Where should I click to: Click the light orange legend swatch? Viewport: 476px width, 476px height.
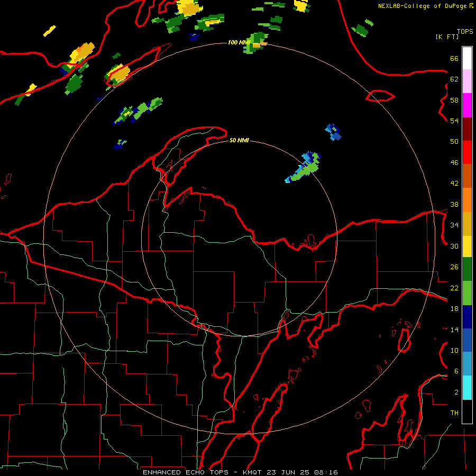pos(467,200)
